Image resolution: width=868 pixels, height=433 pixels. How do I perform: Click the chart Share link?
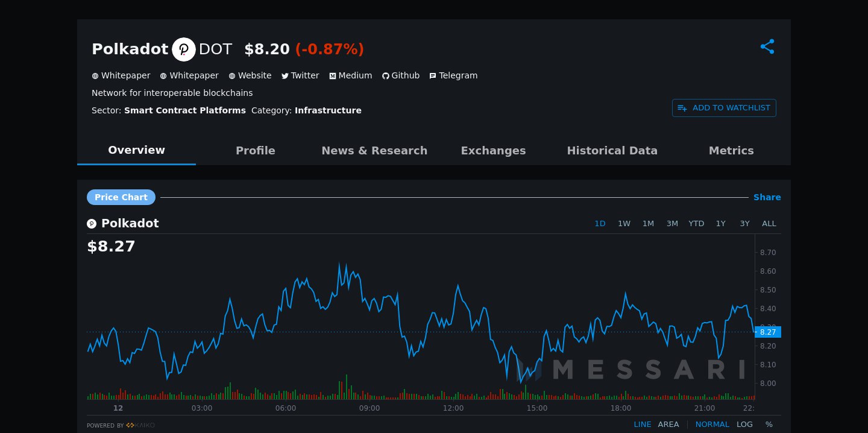tap(767, 197)
